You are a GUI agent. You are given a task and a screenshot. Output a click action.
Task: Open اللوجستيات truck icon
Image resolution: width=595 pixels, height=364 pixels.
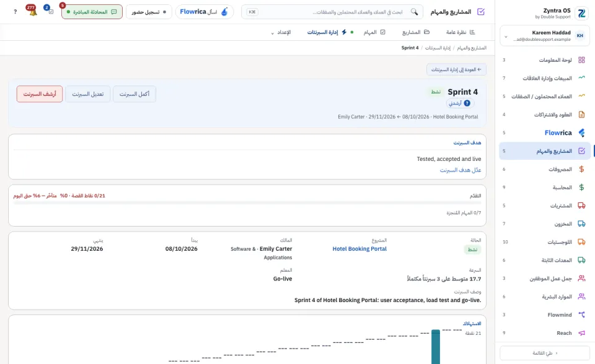pyautogui.click(x=581, y=242)
